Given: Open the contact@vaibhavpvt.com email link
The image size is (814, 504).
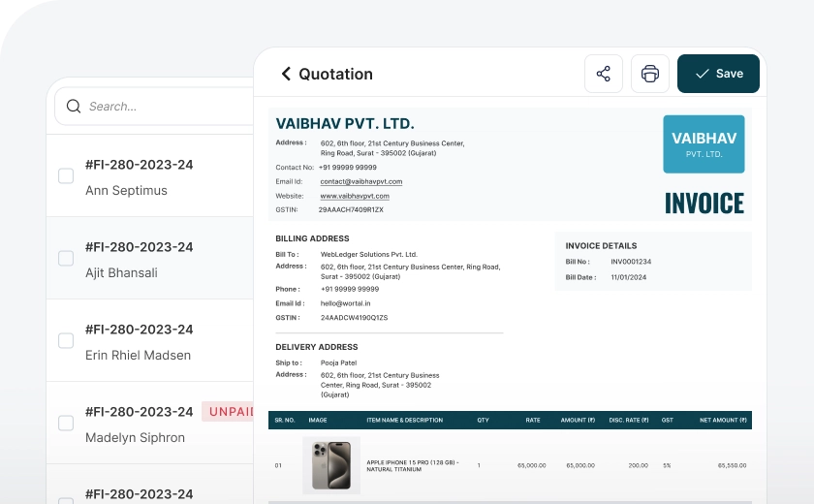Looking at the screenshot, I should click(360, 181).
